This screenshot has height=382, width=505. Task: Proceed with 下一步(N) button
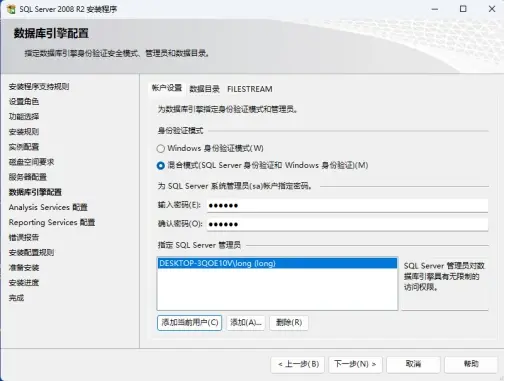[355, 364]
